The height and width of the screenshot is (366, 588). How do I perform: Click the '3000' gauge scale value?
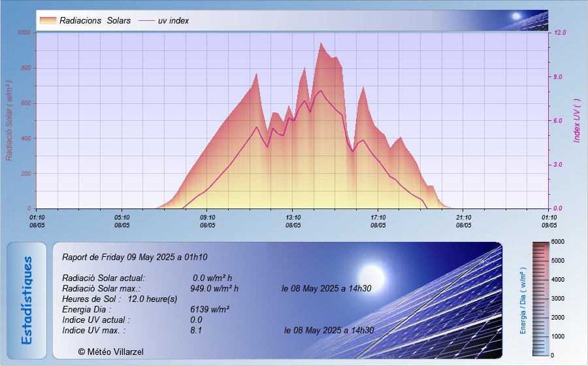pyautogui.click(x=558, y=299)
